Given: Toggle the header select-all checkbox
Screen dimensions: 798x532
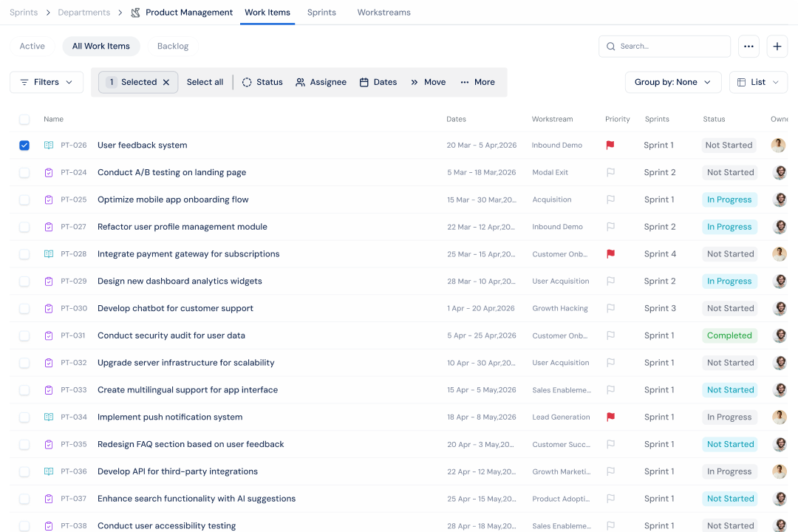Looking at the screenshot, I should (x=24, y=119).
